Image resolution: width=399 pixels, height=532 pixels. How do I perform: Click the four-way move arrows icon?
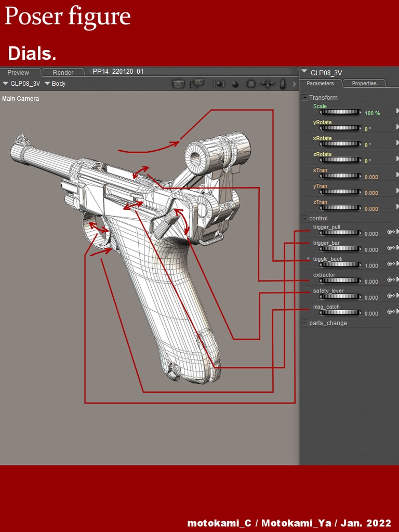point(267,84)
